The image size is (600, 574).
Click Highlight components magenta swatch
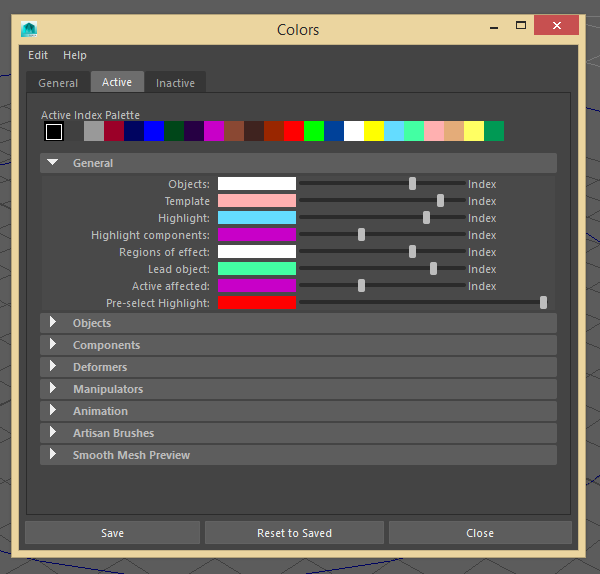pyautogui.click(x=257, y=235)
